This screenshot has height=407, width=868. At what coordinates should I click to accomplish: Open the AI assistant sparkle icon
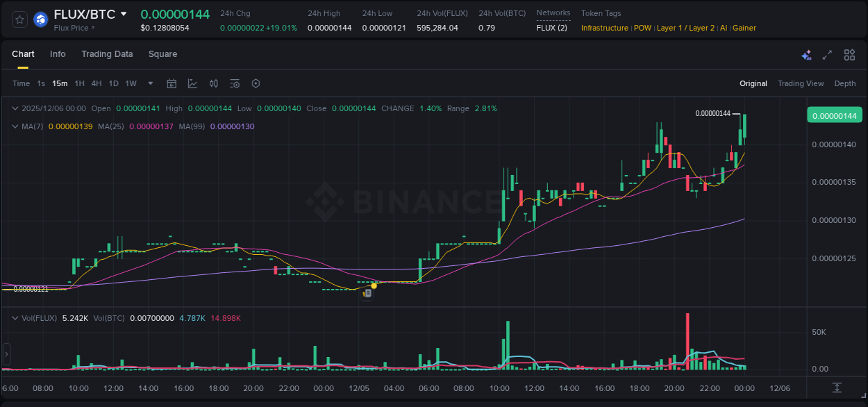click(x=806, y=54)
